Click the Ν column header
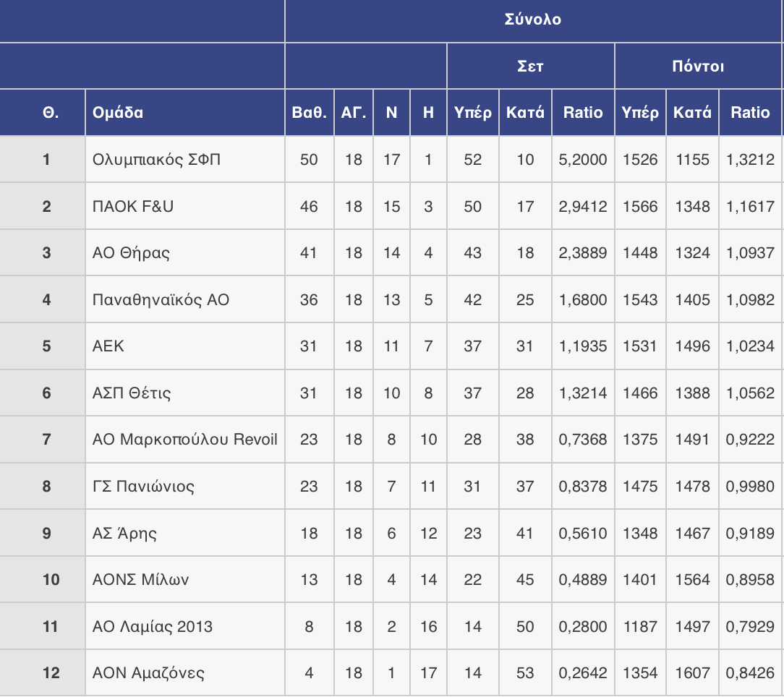784x697 pixels. [391, 113]
